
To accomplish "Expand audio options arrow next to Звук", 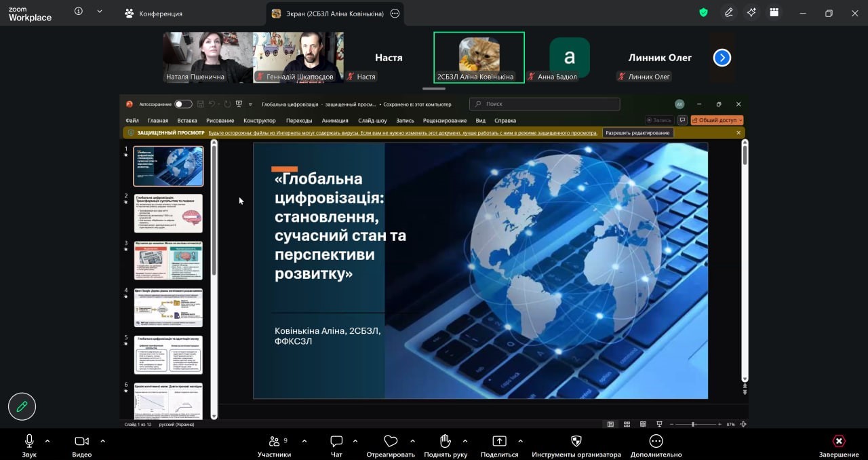I will tap(47, 441).
